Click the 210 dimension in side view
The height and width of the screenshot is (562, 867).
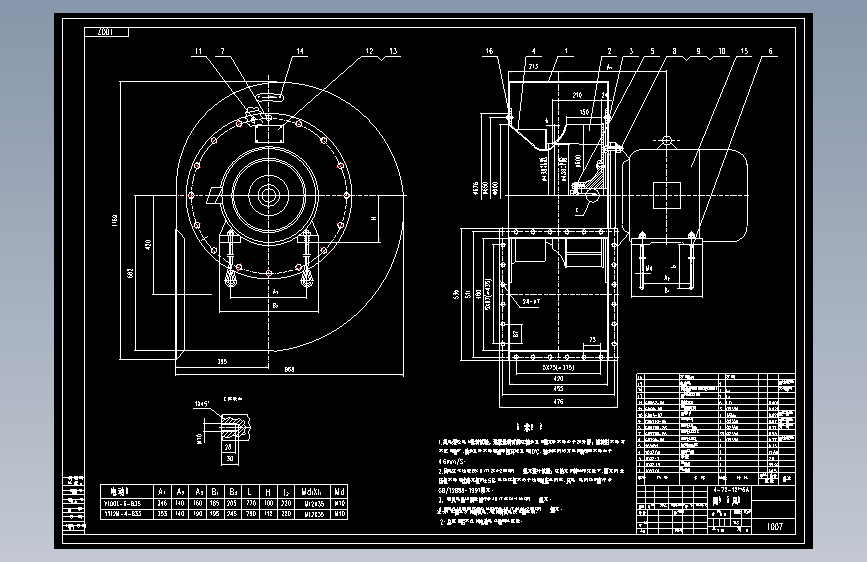tap(577, 95)
